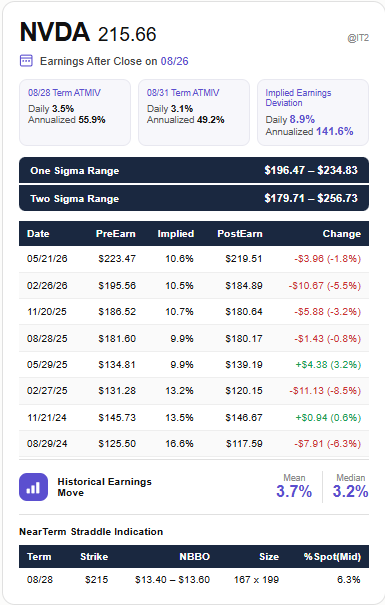
Task: Select the 08/31 Term ATMIV card
Action: click(x=194, y=112)
